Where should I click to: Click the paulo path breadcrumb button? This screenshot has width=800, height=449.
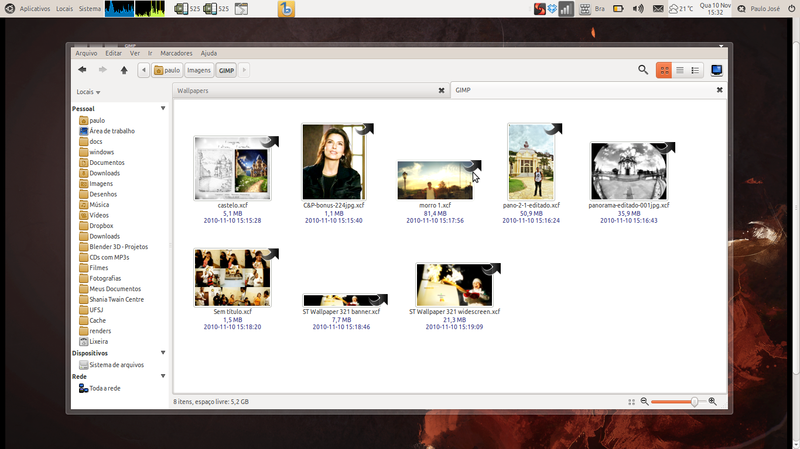[x=167, y=70]
